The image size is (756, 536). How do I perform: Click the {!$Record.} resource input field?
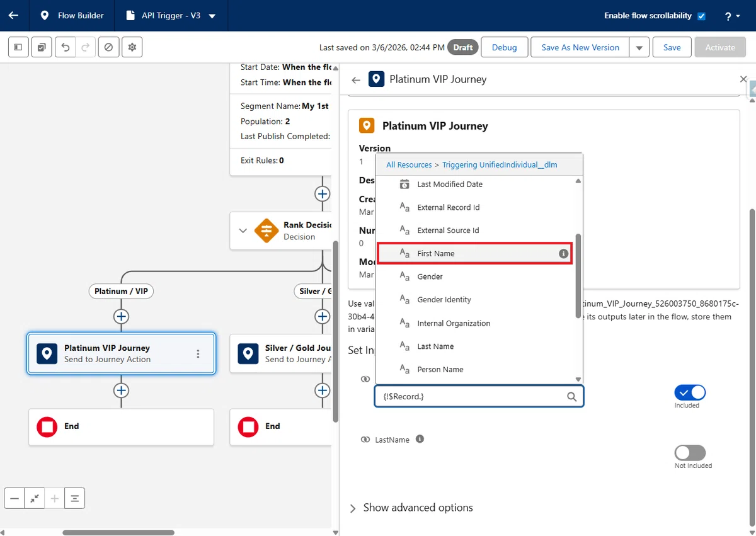pos(479,396)
